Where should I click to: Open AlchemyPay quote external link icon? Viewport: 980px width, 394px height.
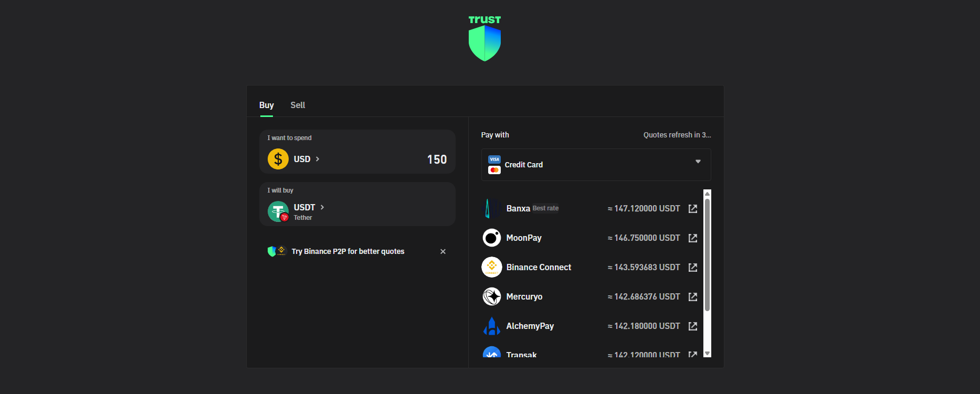point(692,326)
